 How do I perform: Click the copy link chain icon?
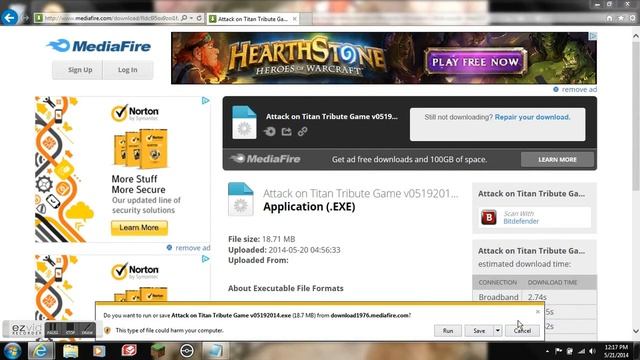[x=302, y=131]
